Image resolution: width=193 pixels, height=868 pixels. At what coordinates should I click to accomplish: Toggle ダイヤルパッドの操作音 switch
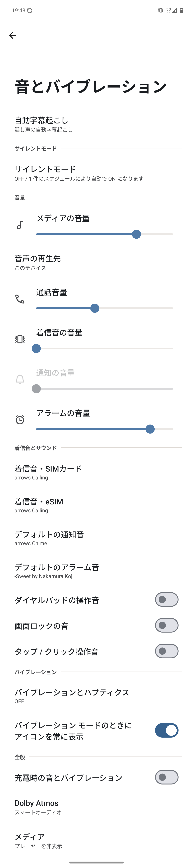pyautogui.click(x=166, y=600)
